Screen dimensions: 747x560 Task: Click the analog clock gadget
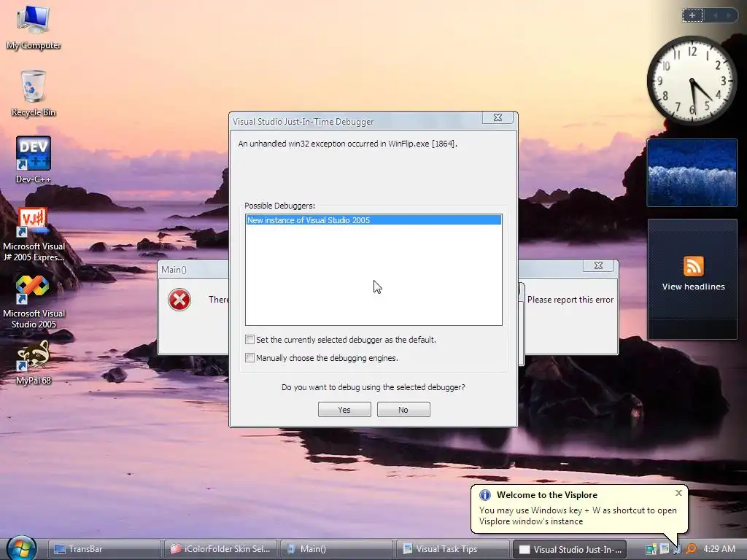692,80
